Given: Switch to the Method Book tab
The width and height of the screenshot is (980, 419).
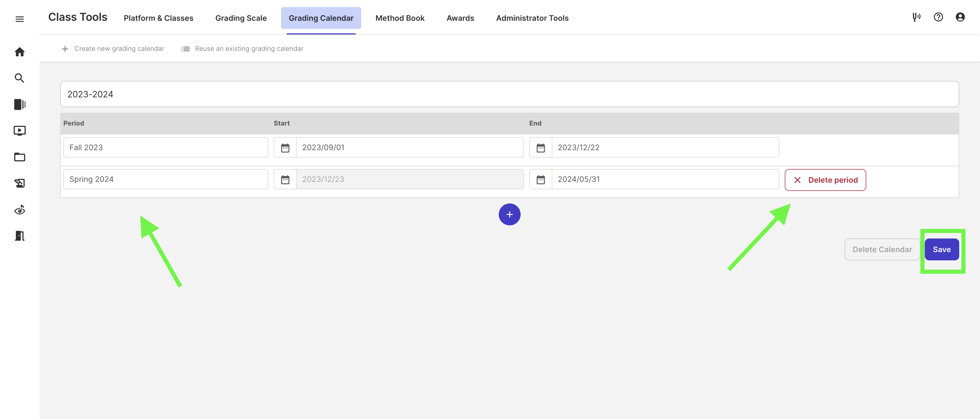Looking at the screenshot, I should [x=399, y=18].
